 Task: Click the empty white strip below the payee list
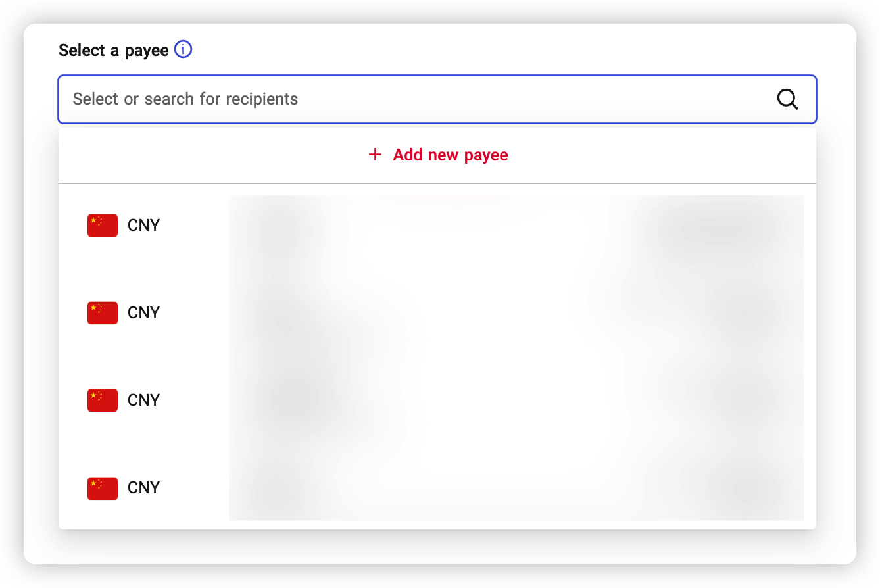[x=439, y=547]
